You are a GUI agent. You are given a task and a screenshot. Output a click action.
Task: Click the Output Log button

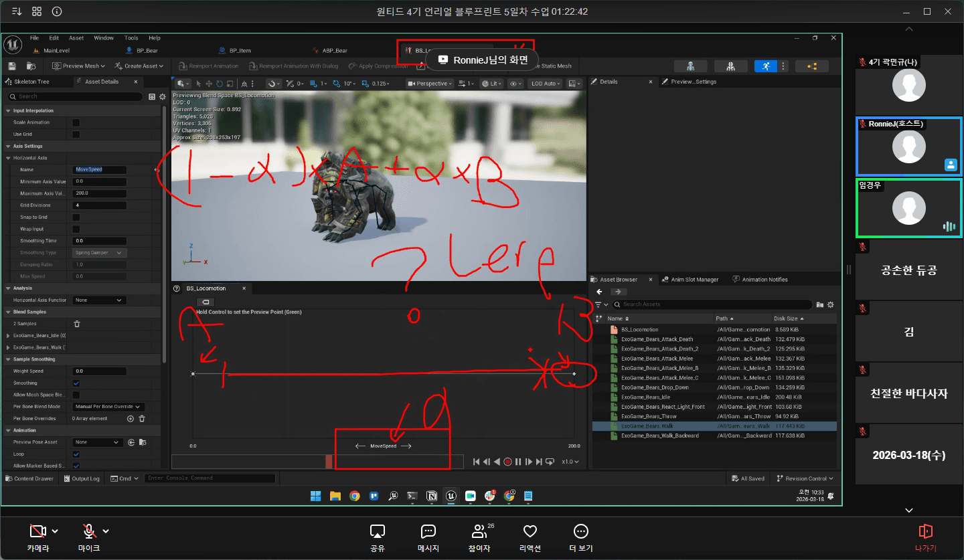point(81,478)
